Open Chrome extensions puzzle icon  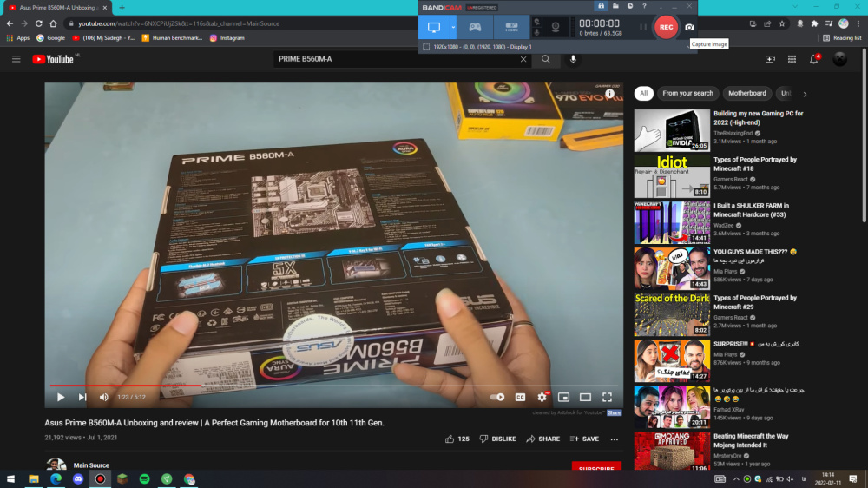(814, 23)
